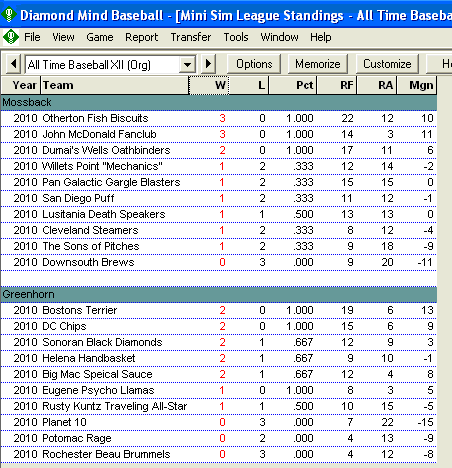Image resolution: width=452 pixels, height=468 pixels.
Task: Select the Willets Point "Mechanics" row
Action: click(219, 166)
